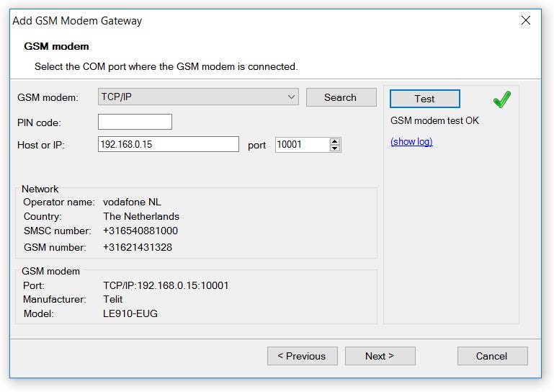Cancel the Add GSM Modem wizard
Viewport: 554px width, 392px height.
click(x=493, y=356)
